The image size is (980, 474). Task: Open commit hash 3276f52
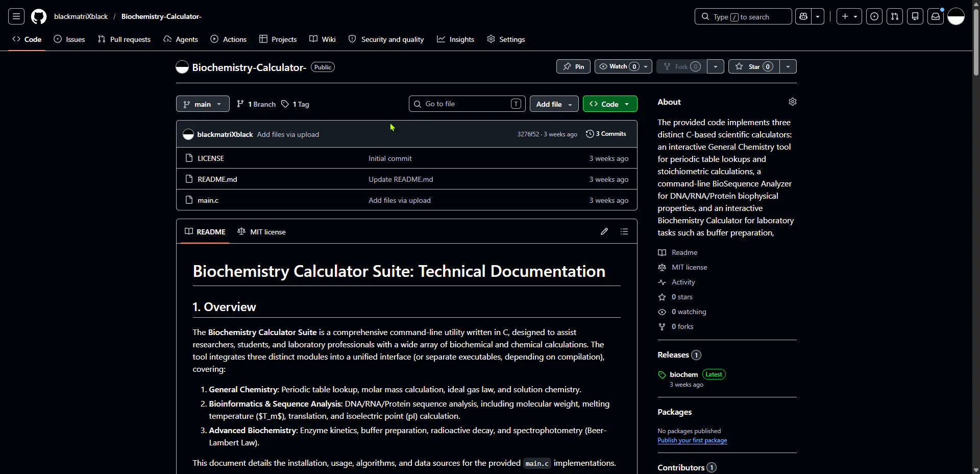tap(528, 134)
